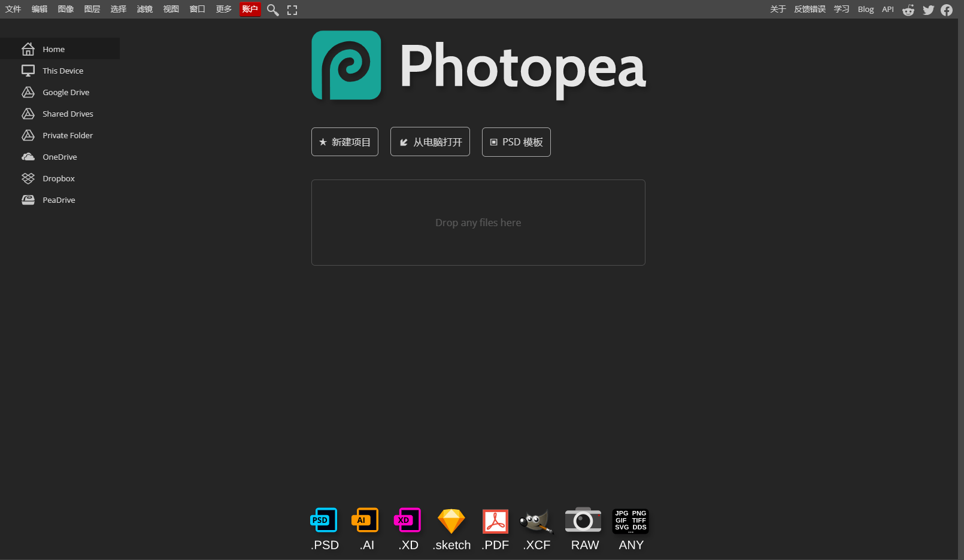Open the 选择 menu
Viewport: 964px width, 560px height.
(x=119, y=9)
